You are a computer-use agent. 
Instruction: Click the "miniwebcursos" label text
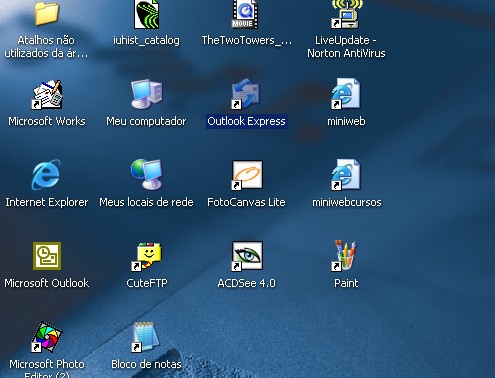[347, 202]
